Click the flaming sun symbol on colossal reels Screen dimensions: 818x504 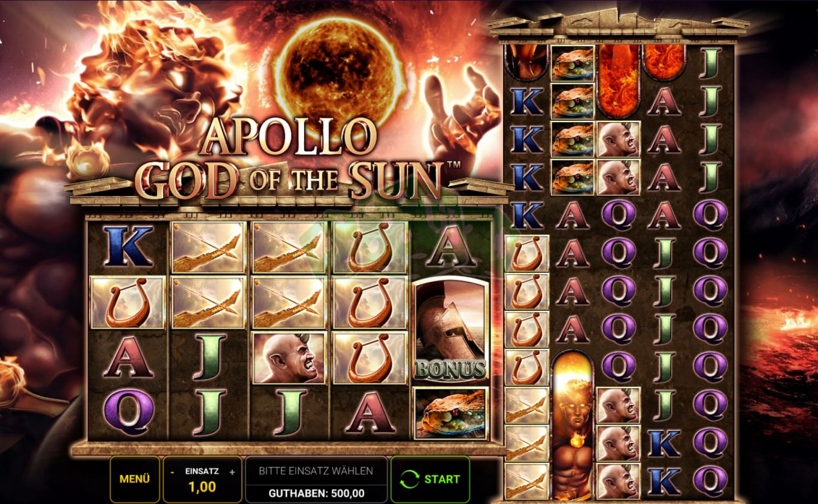click(618, 81)
